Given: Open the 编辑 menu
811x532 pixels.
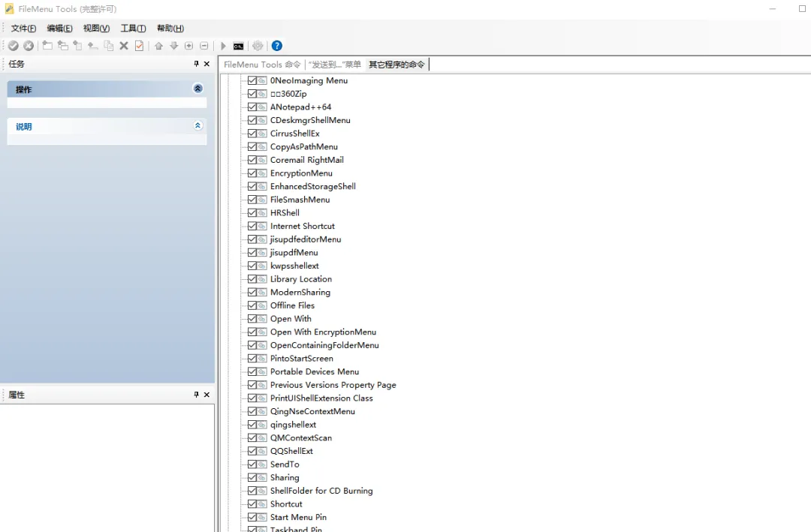Looking at the screenshot, I should pos(59,28).
